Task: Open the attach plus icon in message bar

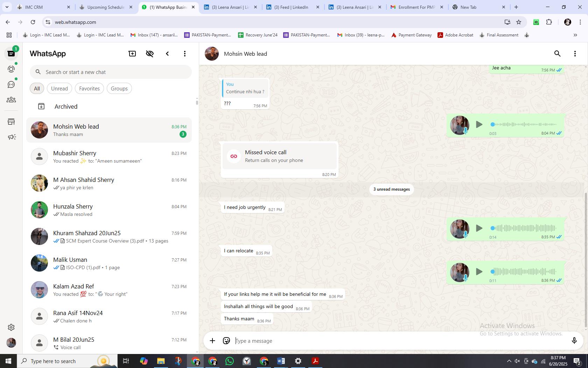Action: [212, 341]
